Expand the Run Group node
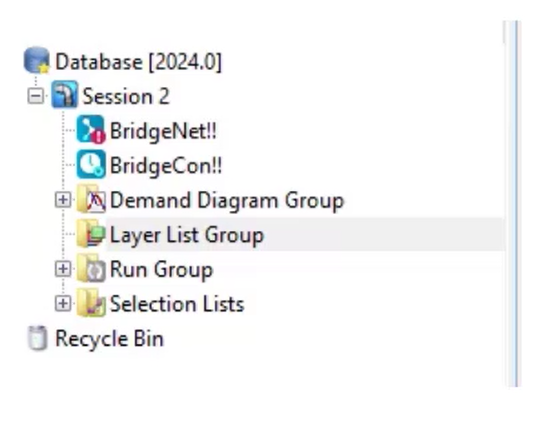 63,269
